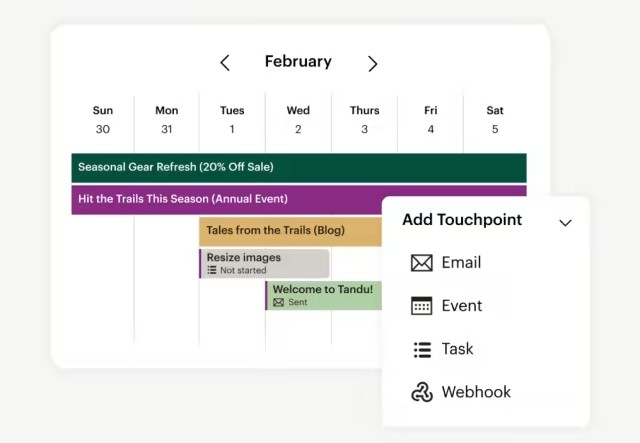Viewport: 640px width, 443px height.
Task: Click the envelope icon on Welcome to Tandu!
Action: tap(278, 302)
